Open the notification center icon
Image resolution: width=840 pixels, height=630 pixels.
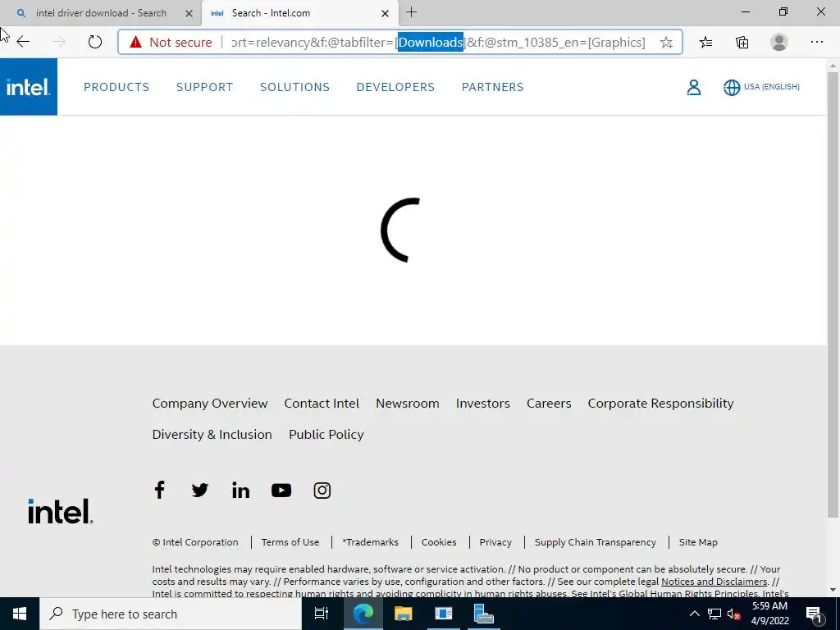coord(814,614)
